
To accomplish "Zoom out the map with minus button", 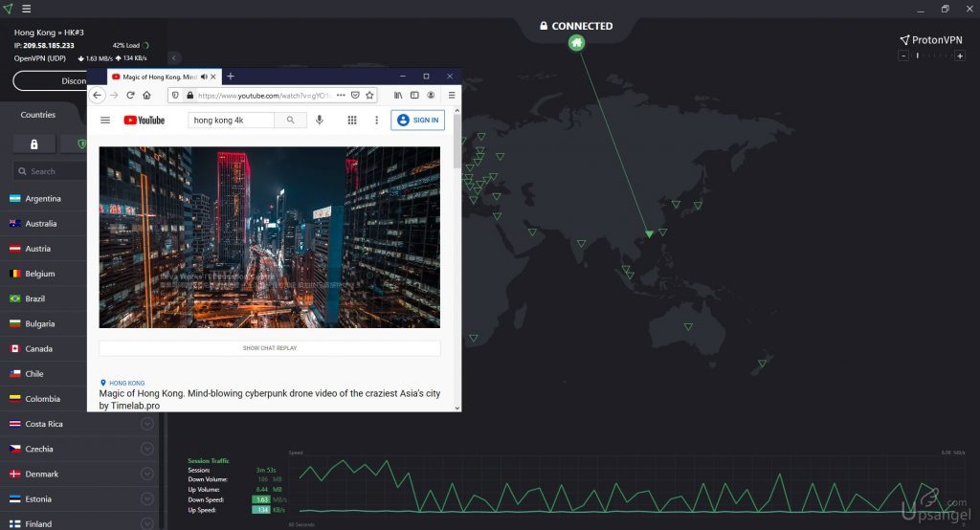I will click(903, 55).
